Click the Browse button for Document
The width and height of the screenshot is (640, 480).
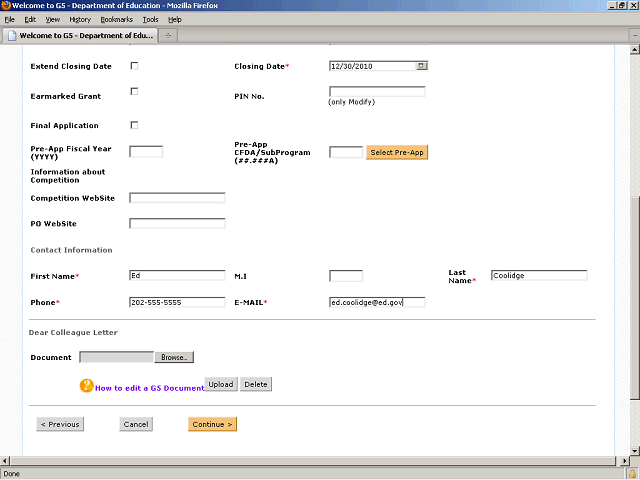point(174,357)
